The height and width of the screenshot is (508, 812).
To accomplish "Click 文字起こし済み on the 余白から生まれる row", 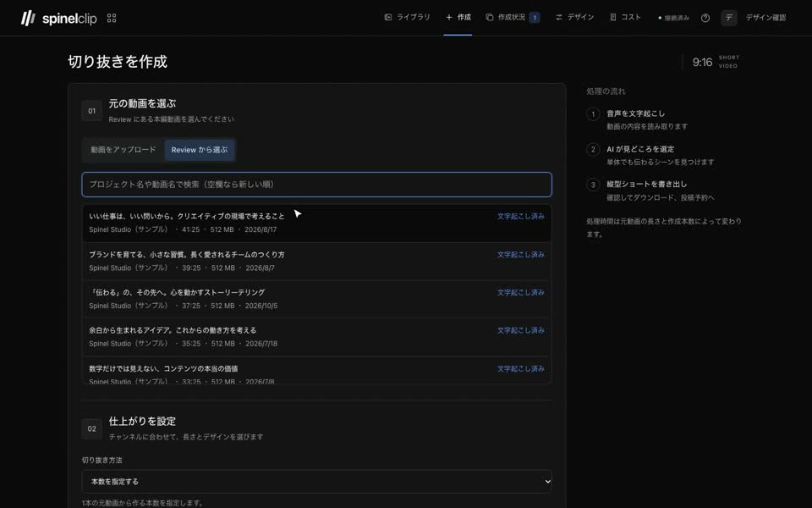I will click(x=520, y=330).
